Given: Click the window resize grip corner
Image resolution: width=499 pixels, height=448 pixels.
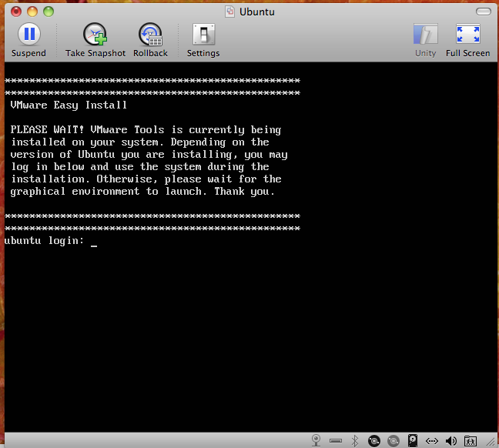Looking at the screenshot, I should tap(491, 442).
